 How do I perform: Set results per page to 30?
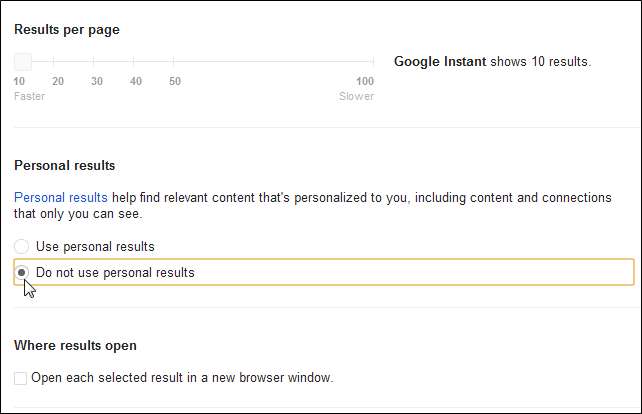point(97,63)
